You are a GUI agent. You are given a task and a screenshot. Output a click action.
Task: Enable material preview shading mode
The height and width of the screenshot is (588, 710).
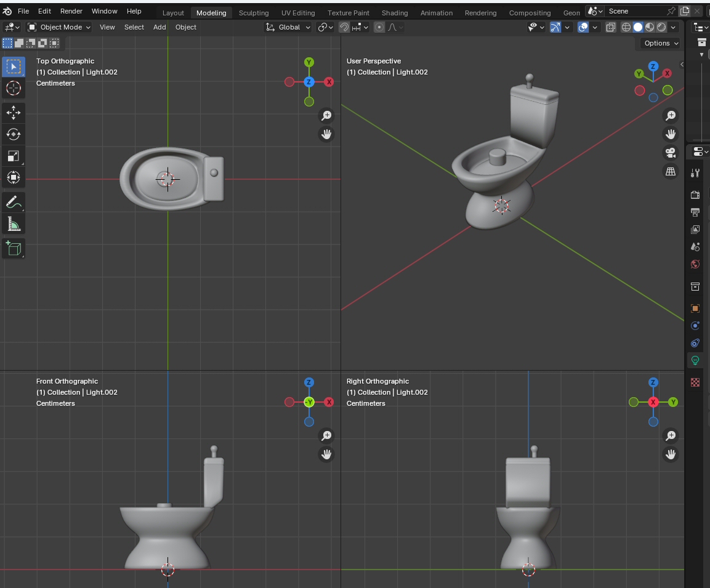[x=650, y=27]
